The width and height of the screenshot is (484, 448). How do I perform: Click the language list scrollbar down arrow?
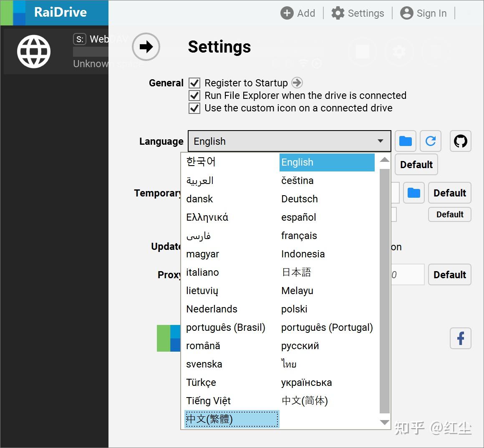point(384,423)
